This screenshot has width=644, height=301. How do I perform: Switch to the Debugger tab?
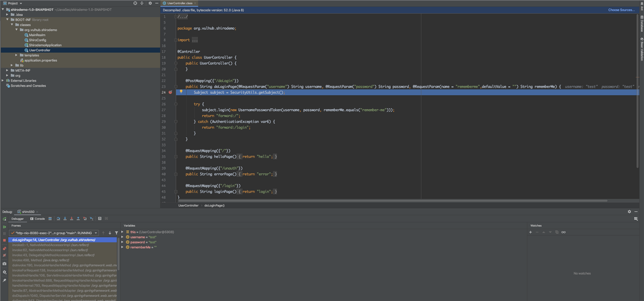pyautogui.click(x=17, y=219)
